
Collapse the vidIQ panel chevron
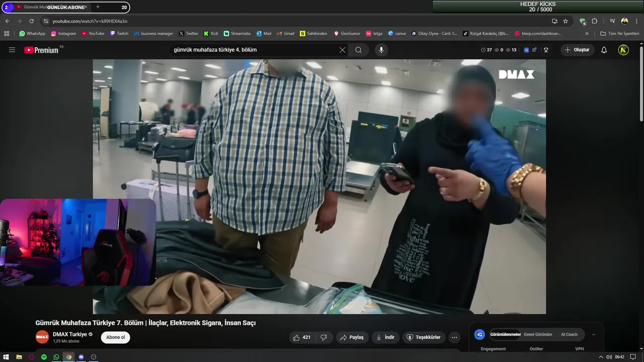594,334
